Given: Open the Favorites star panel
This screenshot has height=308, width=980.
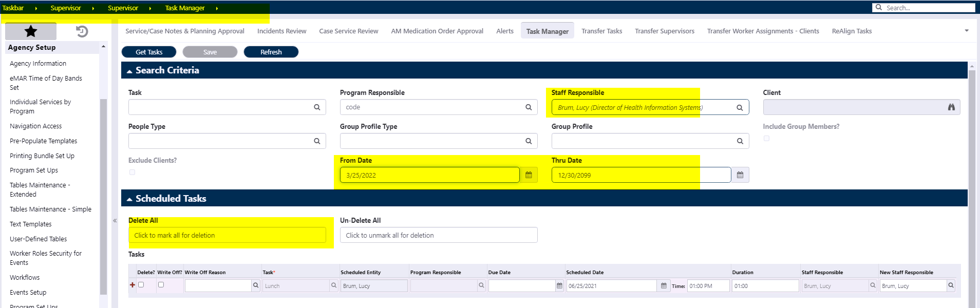Looking at the screenshot, I should pos(31,31).
